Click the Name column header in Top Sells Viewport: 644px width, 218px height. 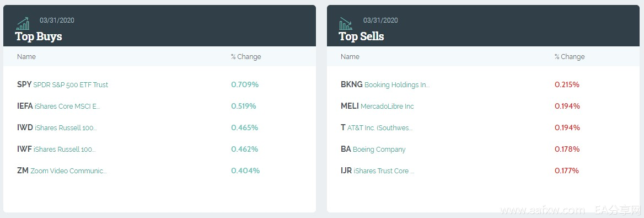(350, 56)
